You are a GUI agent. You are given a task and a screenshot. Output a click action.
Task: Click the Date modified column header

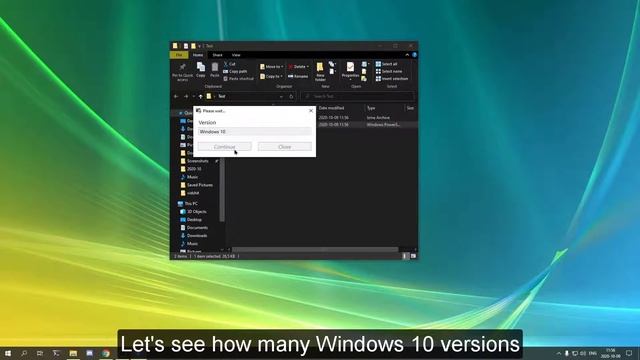point(331,108)
